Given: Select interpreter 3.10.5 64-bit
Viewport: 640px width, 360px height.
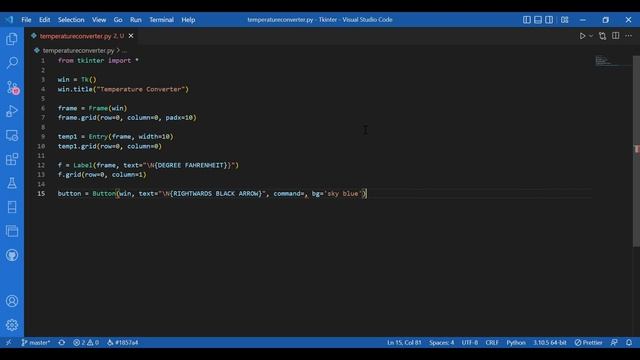Looking at the screenshot, I should (549, 342).
